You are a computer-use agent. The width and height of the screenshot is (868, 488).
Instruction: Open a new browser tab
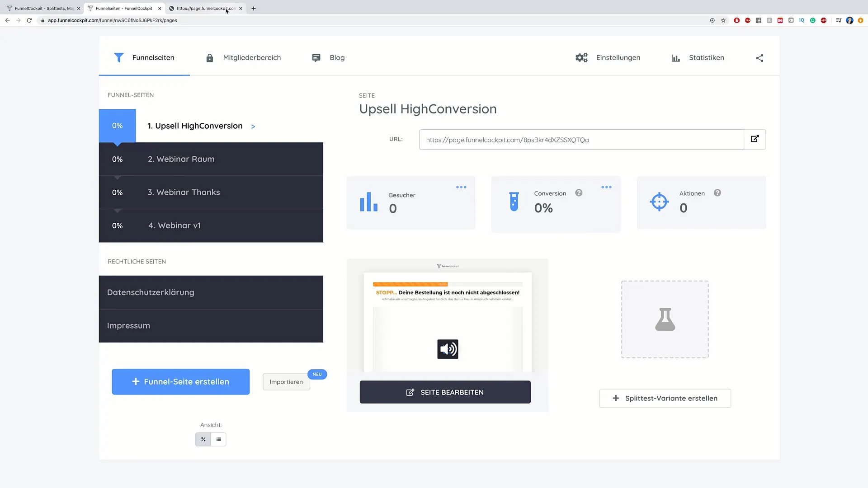(x=254, y=9)
